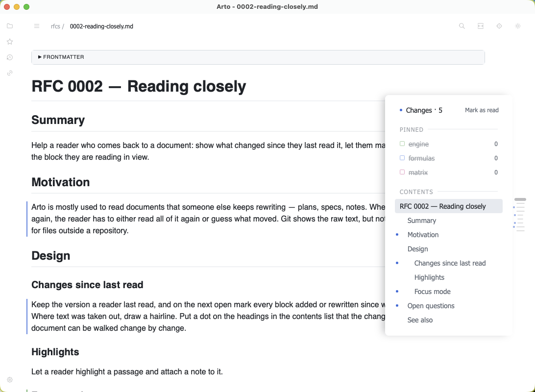Click the rfcs breadcrumb folder
The image size is (535, 392).
pyautogui.click(x=55, y=26)
